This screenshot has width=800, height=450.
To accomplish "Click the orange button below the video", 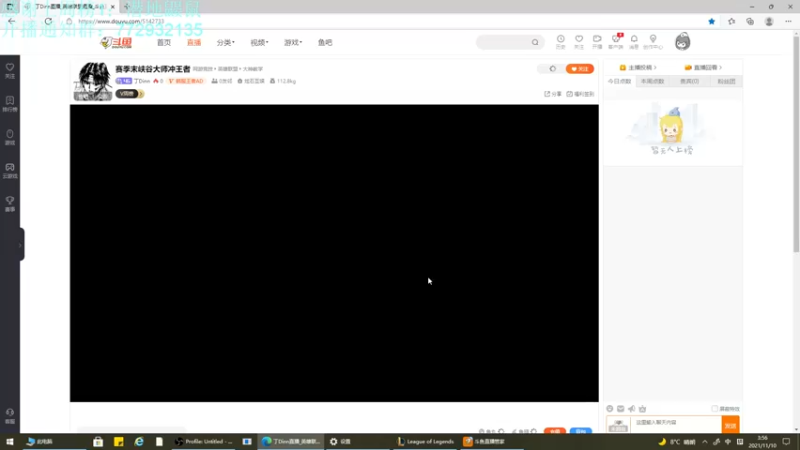I will [x=555, y=431].
